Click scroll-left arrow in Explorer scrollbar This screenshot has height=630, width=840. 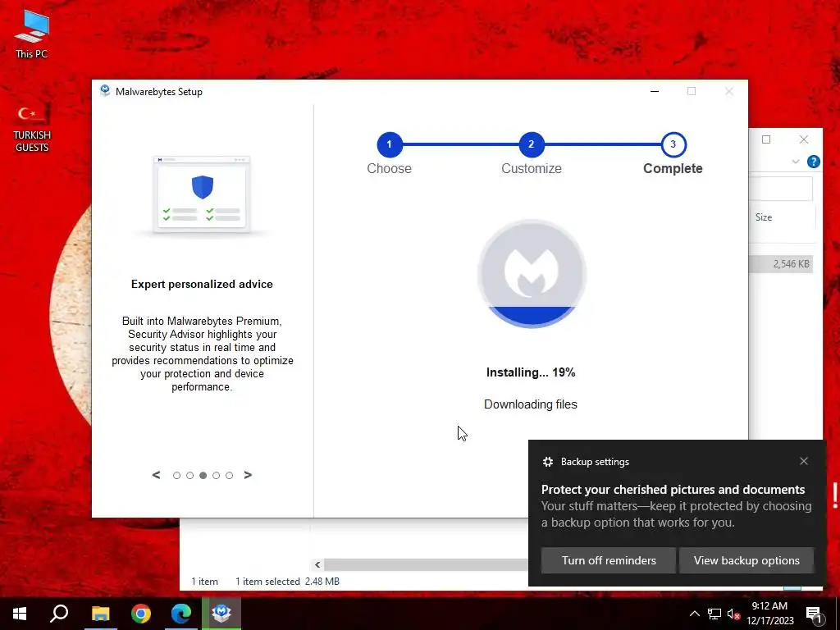click(x=317, y=564)
